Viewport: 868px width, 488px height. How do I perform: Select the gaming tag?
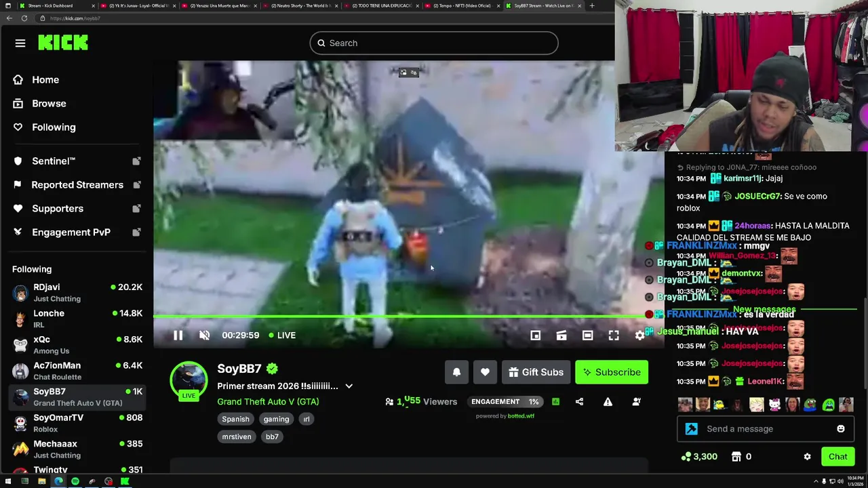pos(276,419)
